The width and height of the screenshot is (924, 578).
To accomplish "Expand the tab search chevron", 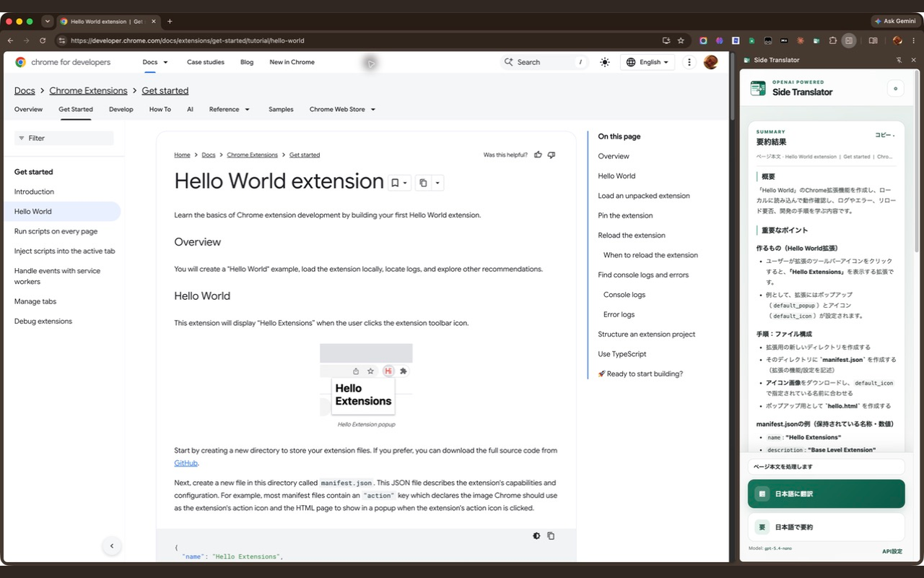I will 48,22.
